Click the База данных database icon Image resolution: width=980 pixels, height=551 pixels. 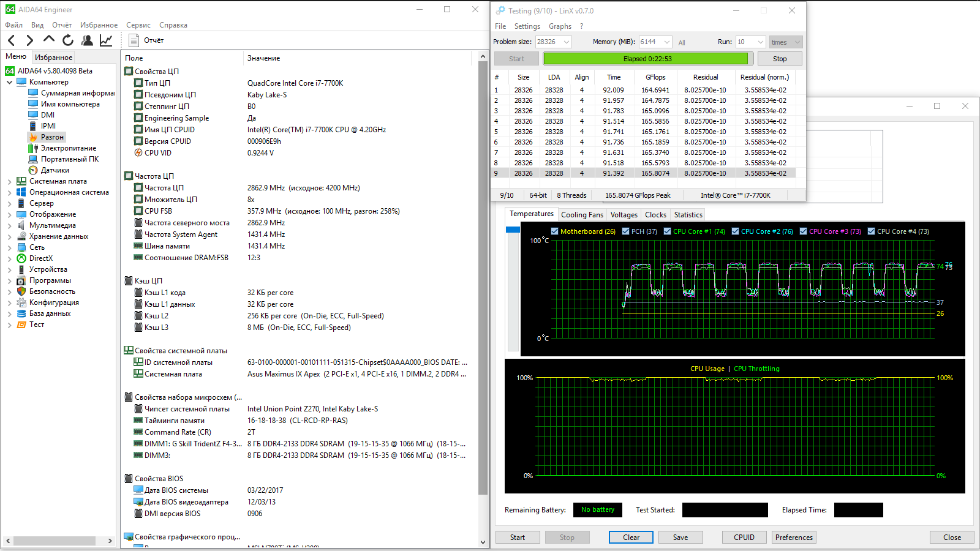(21, 313)
